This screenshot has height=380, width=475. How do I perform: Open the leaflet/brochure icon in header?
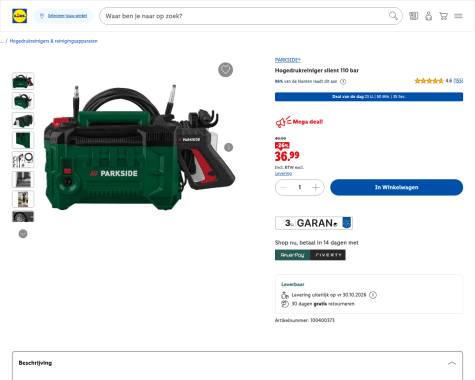(x=414, y=16)
